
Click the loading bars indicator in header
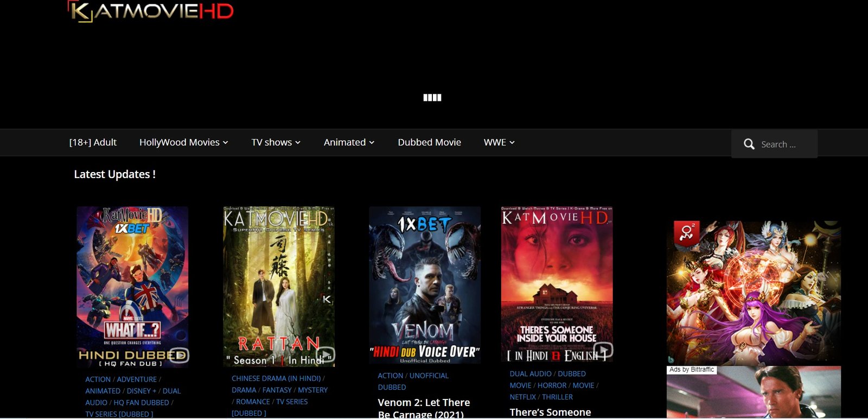point(432,98)
